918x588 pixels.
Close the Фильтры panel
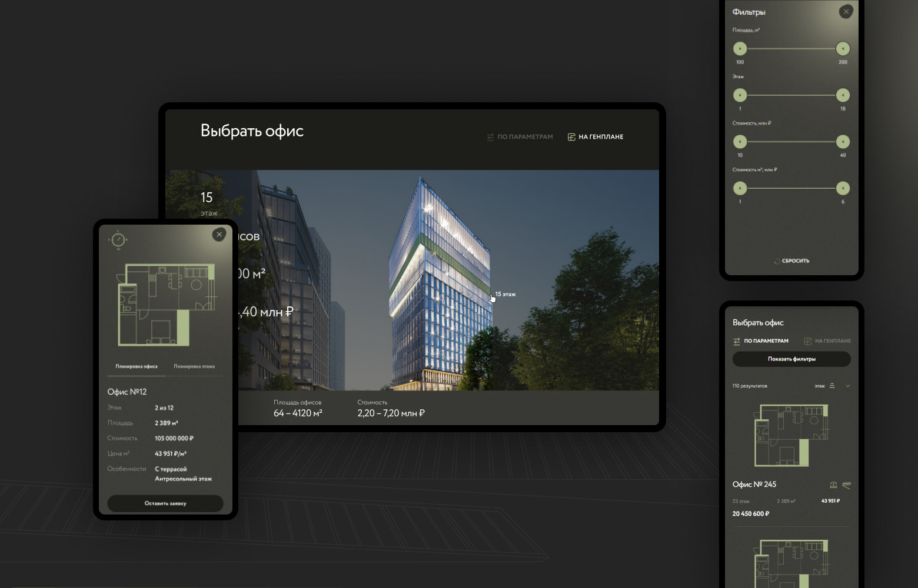click(846, 11)
